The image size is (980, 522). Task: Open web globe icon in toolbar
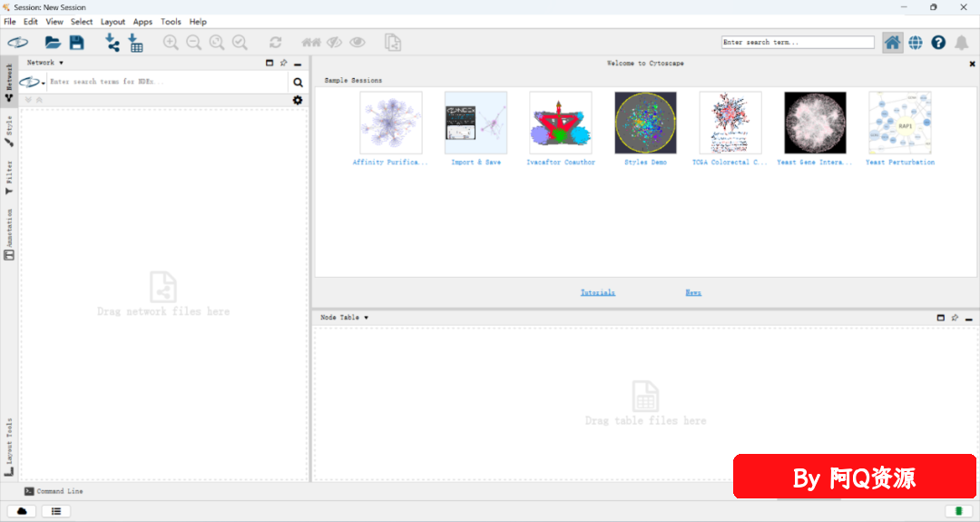916,43
